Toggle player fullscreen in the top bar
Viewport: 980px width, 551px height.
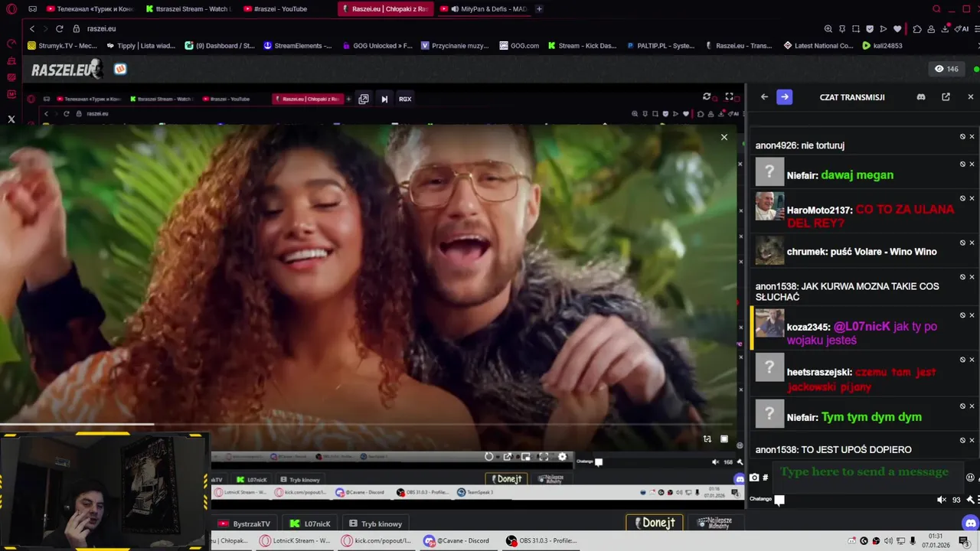[729, 96]
